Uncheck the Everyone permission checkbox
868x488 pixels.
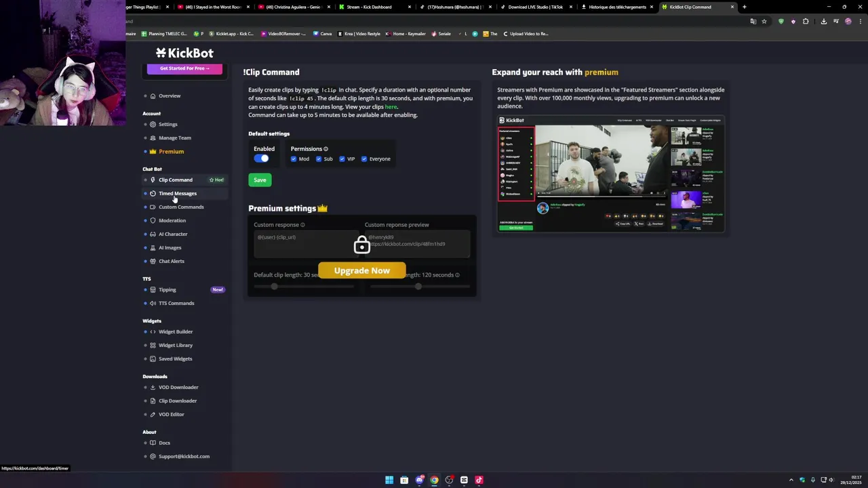tap(364, 159)
